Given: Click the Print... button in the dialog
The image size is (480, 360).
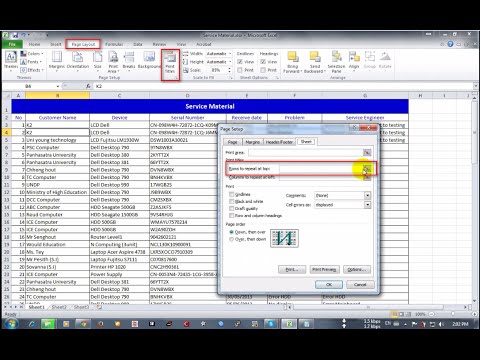Looking at the screenshot, I should click(292, 269).
